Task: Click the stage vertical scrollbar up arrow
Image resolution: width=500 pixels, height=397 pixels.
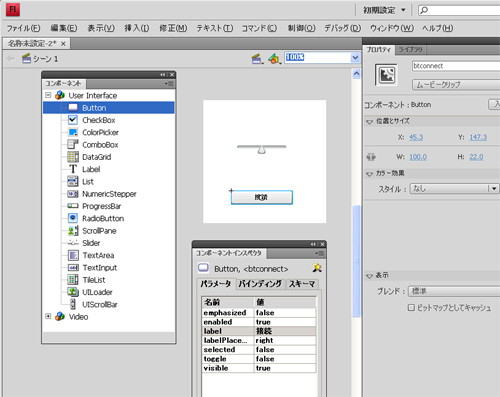Action: (356, 74)
